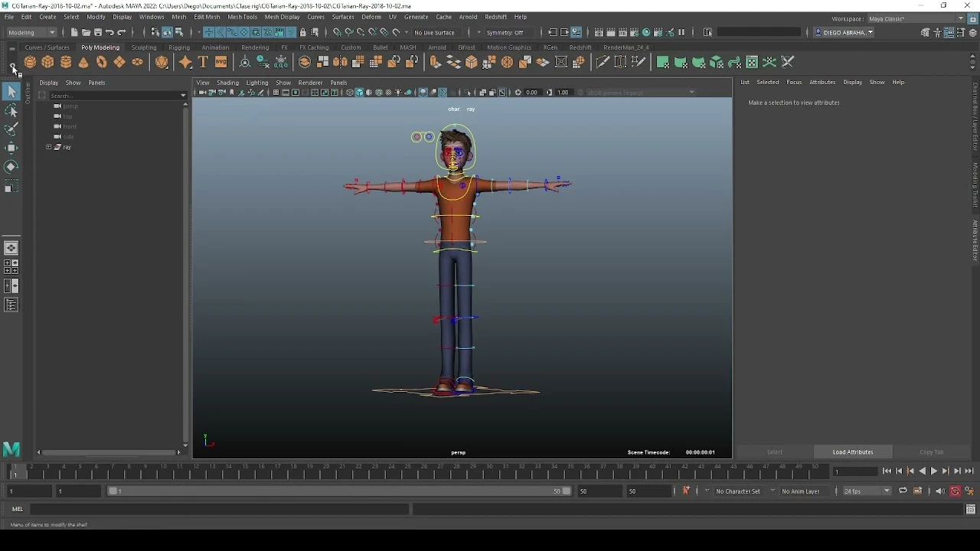Click the time range slider bar

339,491
